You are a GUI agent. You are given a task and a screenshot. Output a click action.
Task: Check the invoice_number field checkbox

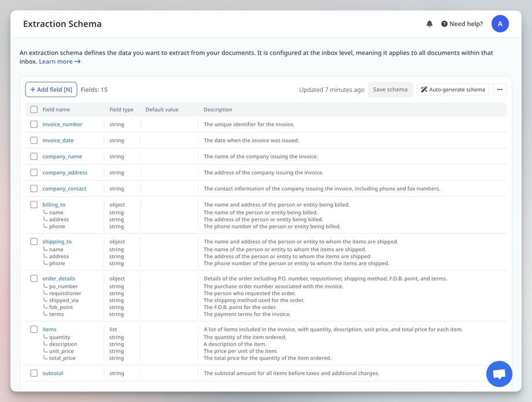click(x=34, y=124)
